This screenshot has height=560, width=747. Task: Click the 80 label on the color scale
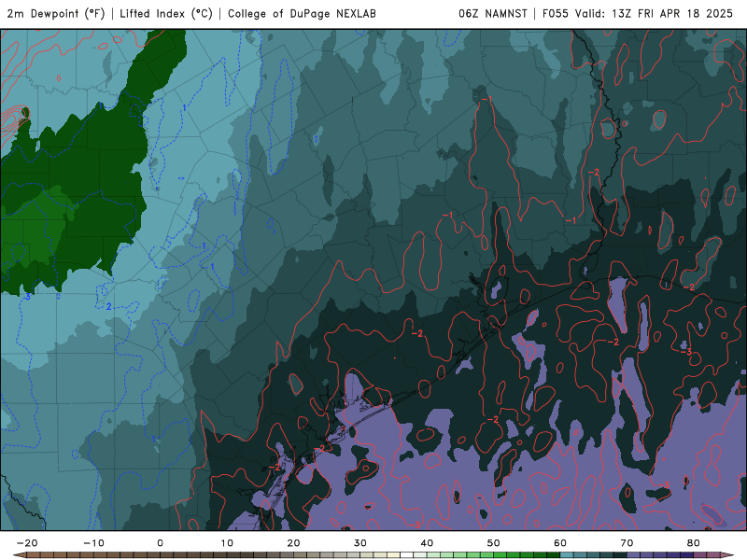(694, 543)
